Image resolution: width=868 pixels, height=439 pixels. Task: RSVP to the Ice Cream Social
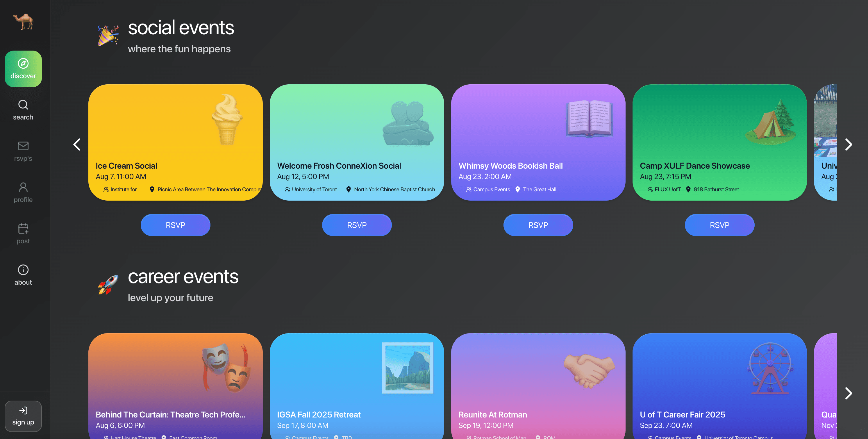[175, 225]
